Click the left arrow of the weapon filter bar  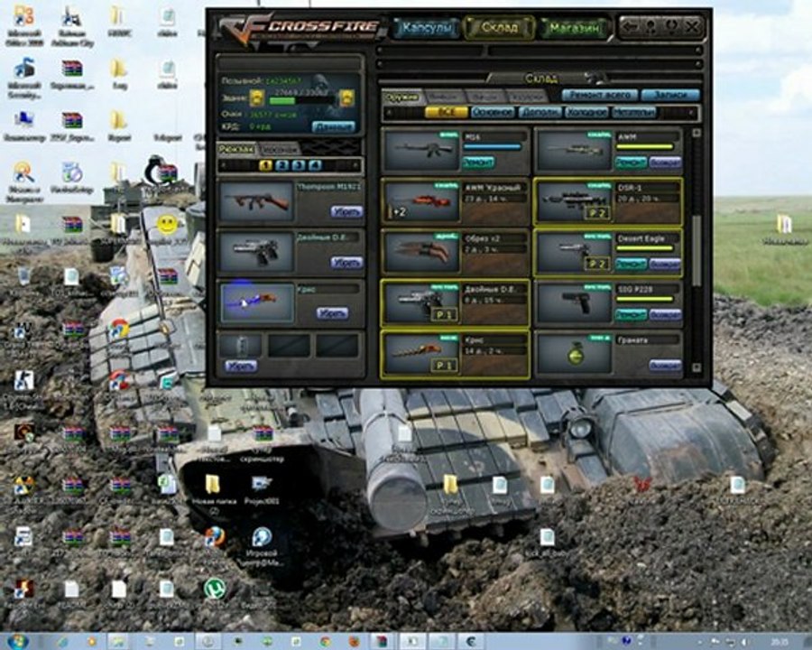click(x=390, y=113)
